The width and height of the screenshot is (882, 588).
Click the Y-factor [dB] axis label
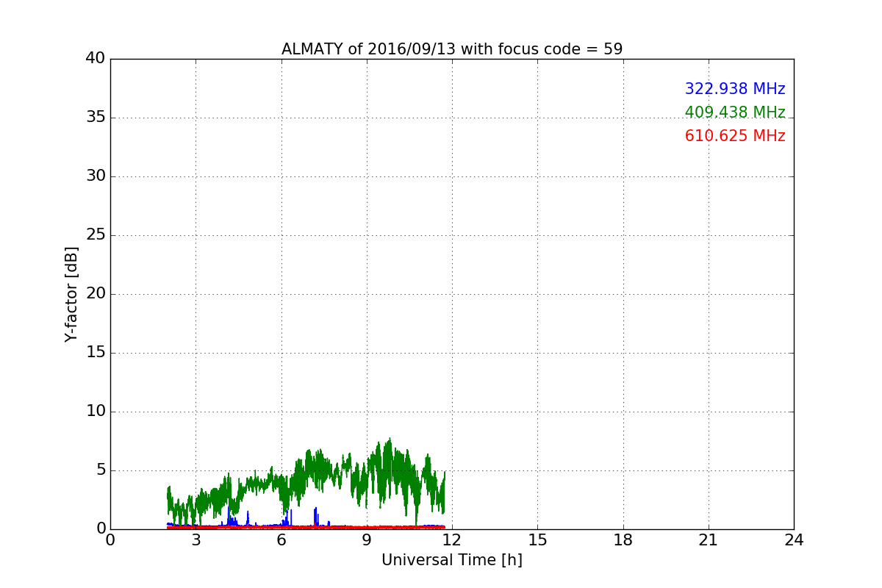pyautogui.click(x=71, y=294)
